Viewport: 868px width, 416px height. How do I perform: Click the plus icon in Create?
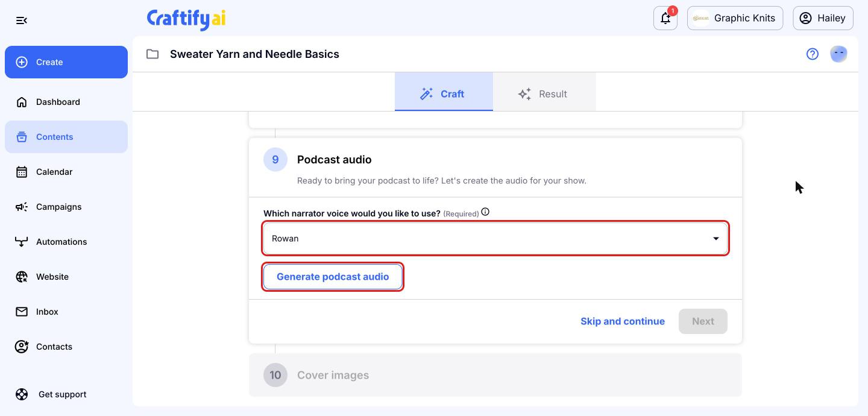(22, 62)
